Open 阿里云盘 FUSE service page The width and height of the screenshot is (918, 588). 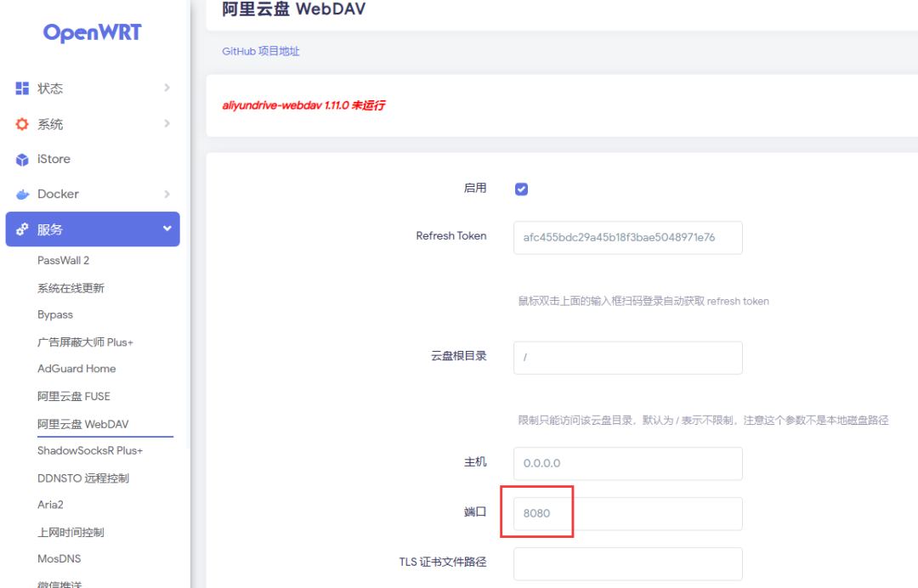[74, 396]
